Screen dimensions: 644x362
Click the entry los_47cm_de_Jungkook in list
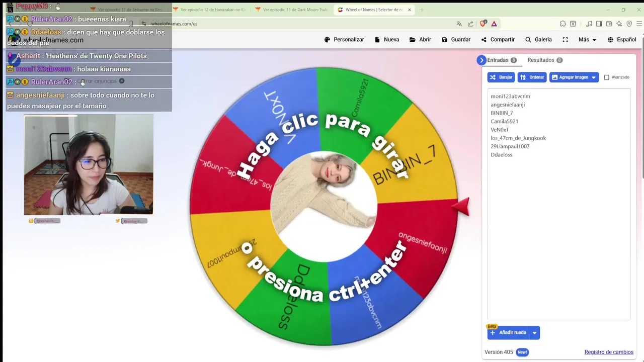point(518,138)
